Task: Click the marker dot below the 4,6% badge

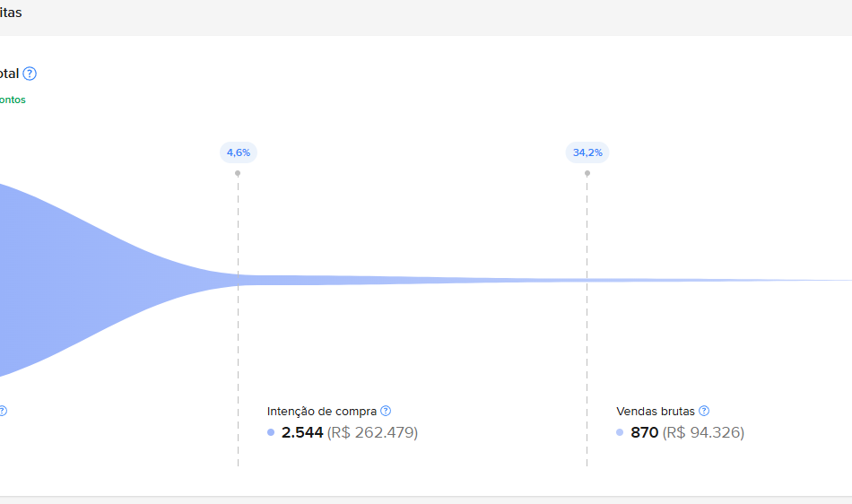Action: click(x=238, y=173)
